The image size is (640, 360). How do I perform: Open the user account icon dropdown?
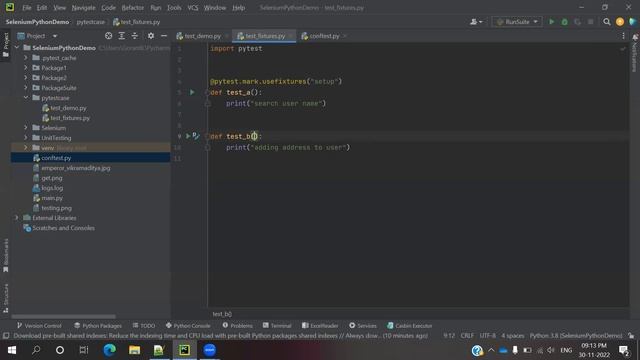tap(476, 22)
